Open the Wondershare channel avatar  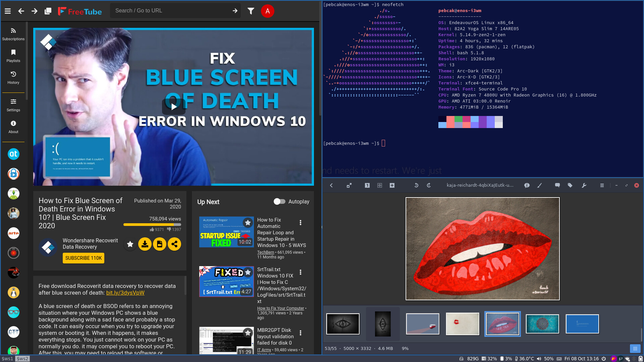(x=48, y=247)
